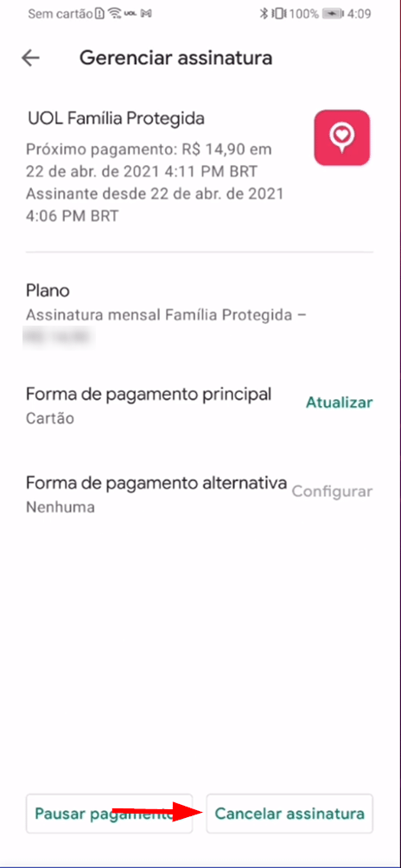Tap the Pausar pagamentos button
Screen dimensions: 401x868
coord(109,814)
